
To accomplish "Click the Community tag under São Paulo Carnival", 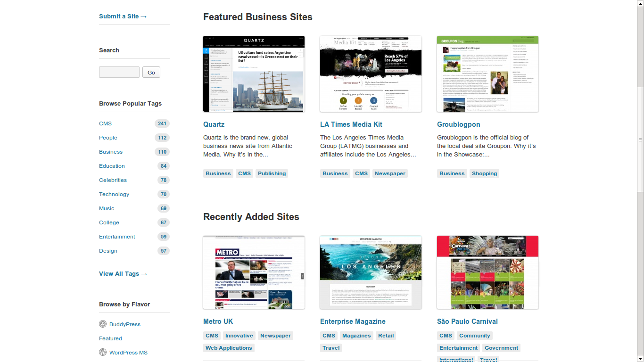I will 475,336.
